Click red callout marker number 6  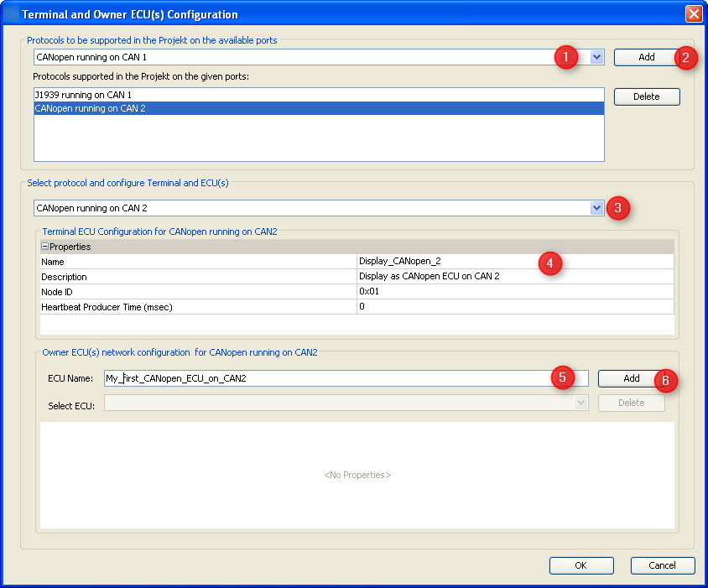666,381
